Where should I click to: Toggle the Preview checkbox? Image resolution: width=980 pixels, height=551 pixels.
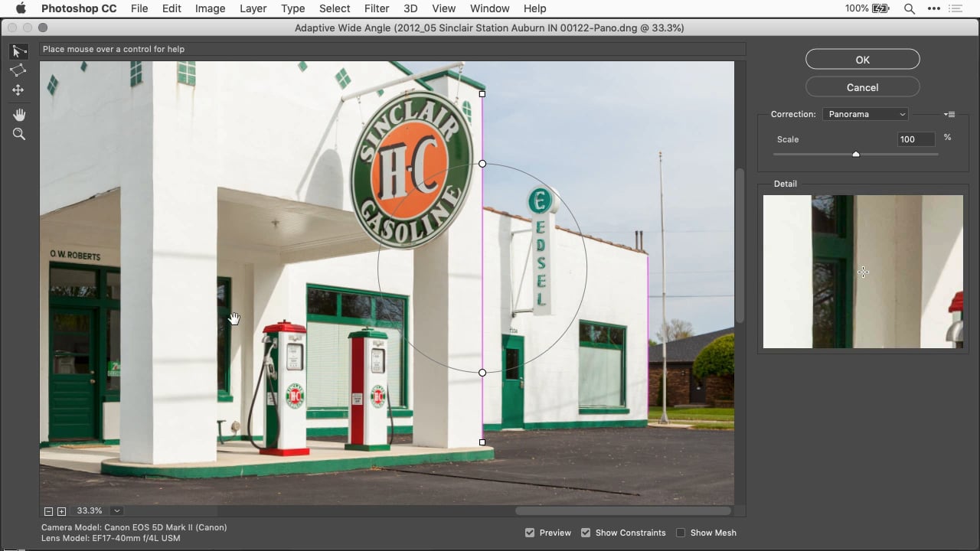point(530,533)
